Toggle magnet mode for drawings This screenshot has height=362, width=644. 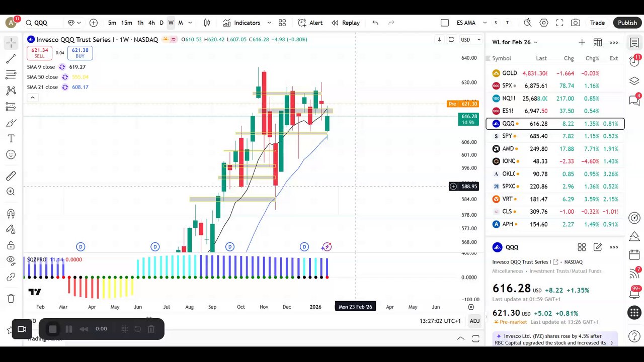11,214
